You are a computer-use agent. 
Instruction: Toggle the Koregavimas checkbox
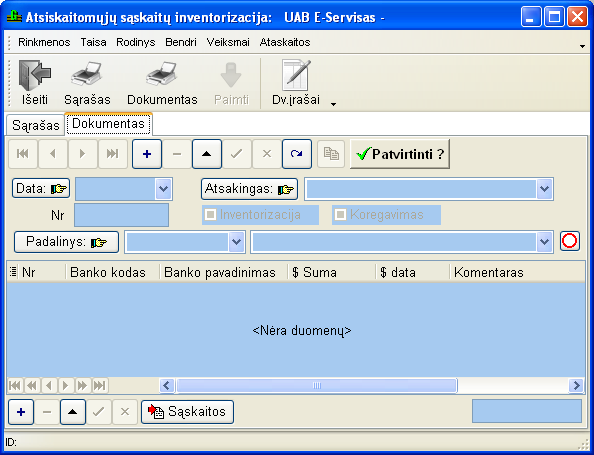point(340,215)
